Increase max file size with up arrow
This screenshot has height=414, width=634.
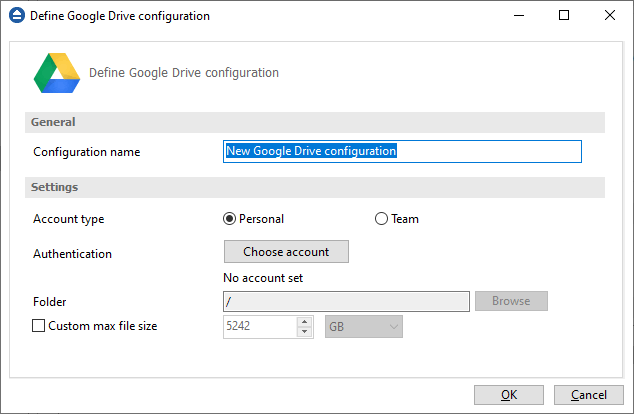pos(304,322)
